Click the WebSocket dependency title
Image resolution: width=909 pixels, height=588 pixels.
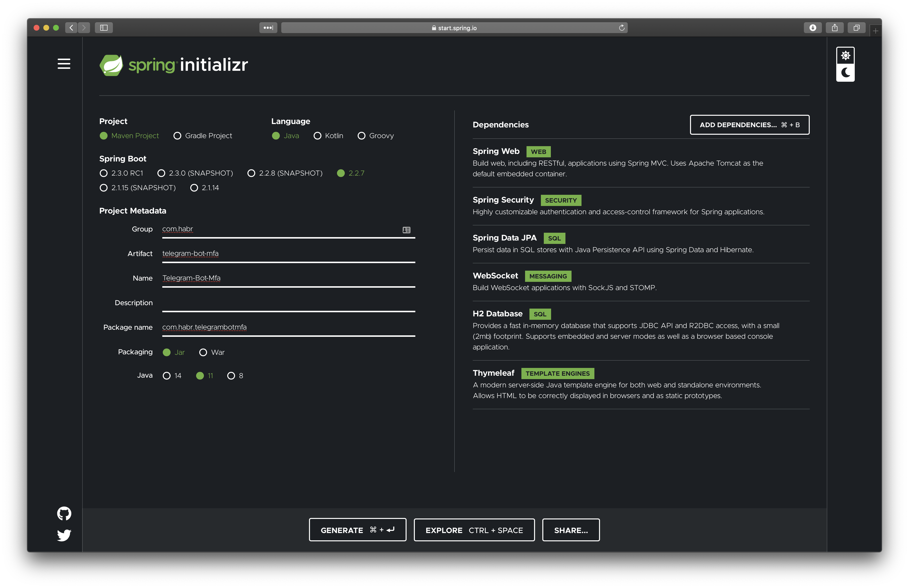pyautogui.click(x=495, y=276)
